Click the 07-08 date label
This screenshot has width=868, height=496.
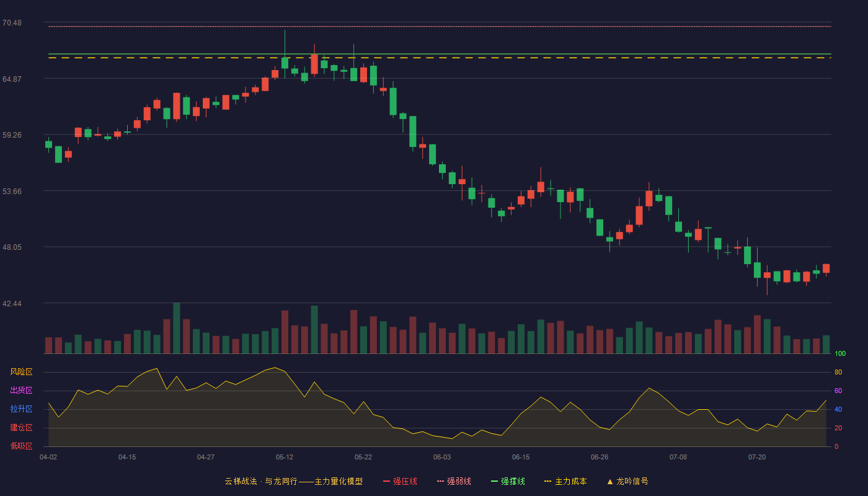[678, 457]
